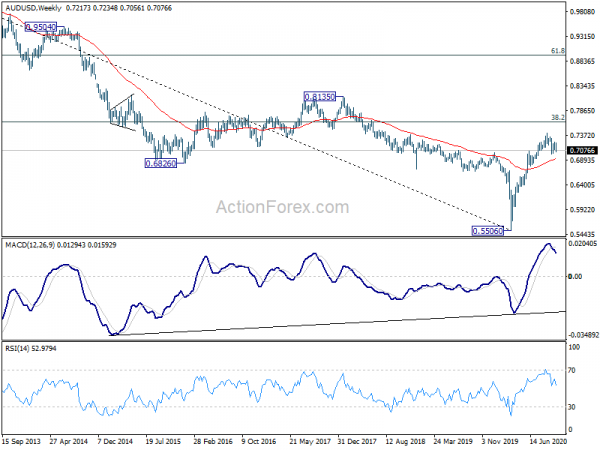Click the 38.2 Fibonacci level label

(558, 117)
